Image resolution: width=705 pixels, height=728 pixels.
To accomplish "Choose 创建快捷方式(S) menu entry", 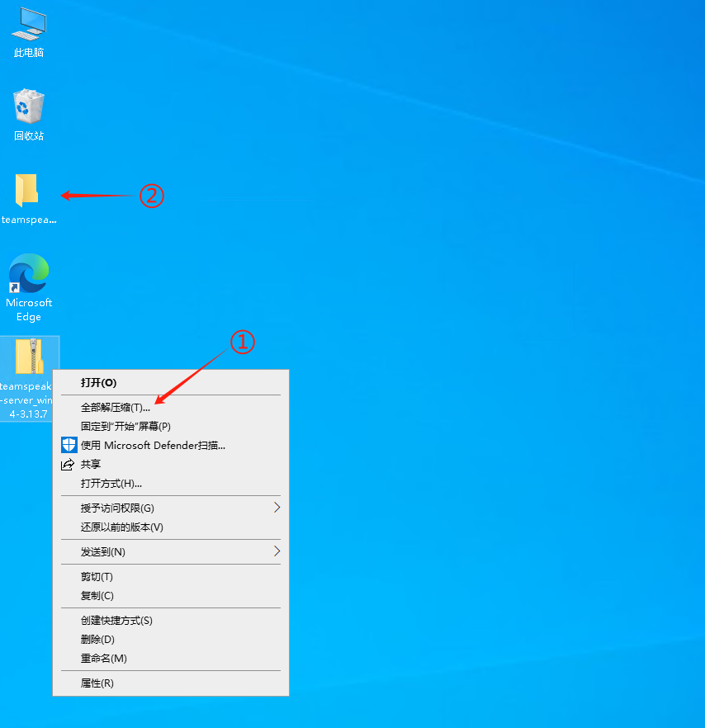I will [171, 621].
